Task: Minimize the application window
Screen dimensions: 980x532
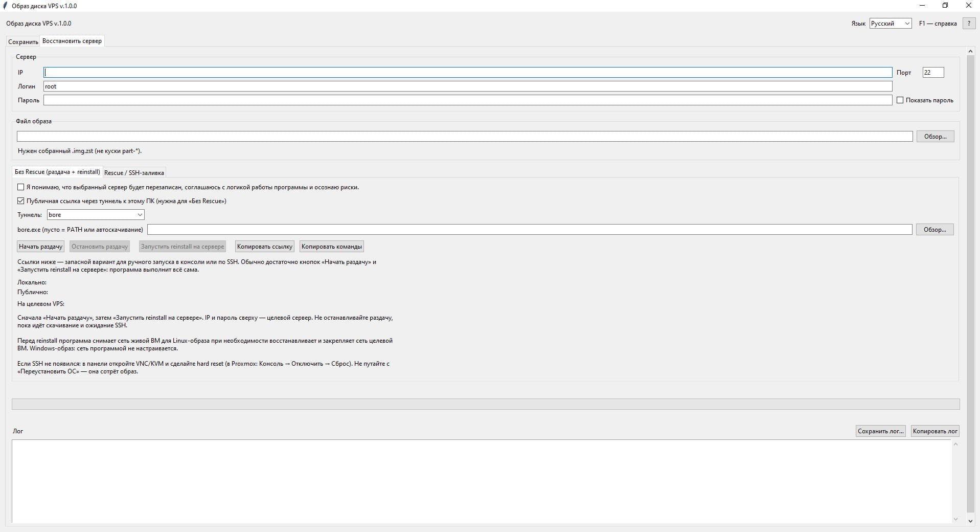Action: (922, 6)
